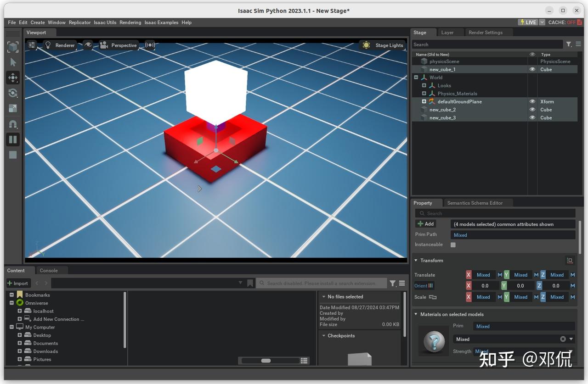Check the Instanceable checkbox
This screenshot has width=588, height=384.
(x=453, y=245)
